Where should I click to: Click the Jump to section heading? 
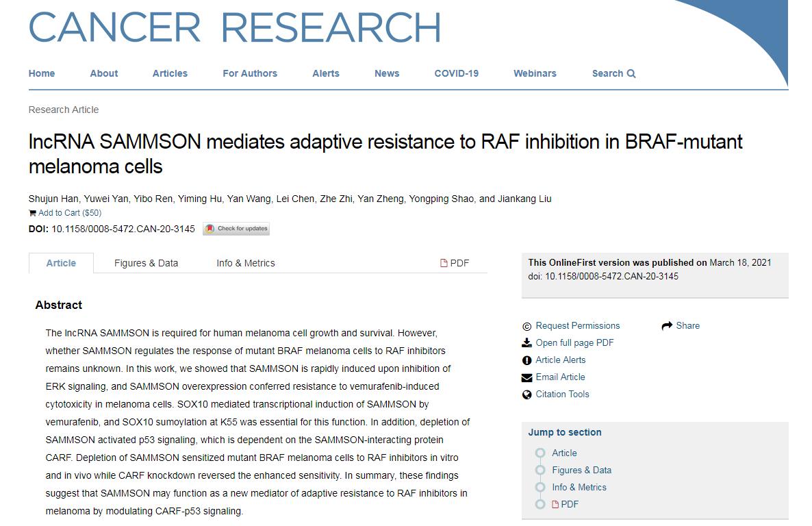565,432
